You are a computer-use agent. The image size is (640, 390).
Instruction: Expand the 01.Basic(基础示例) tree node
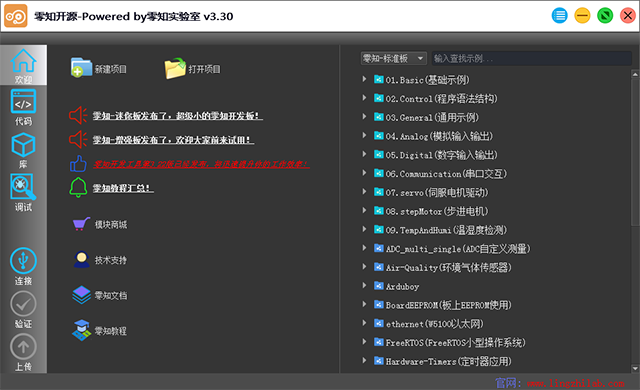click(x=364, y=79)
